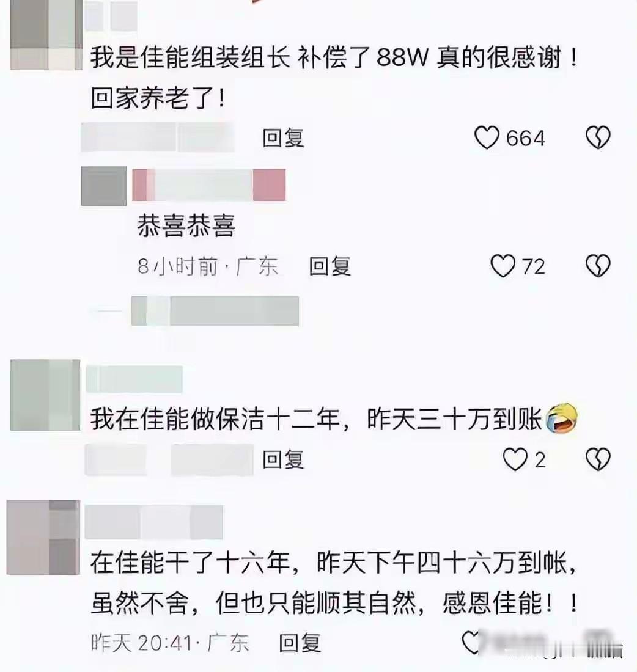
Task: Expand more replies under 恭喜恭喜
Action: click(x=195, y=311)
